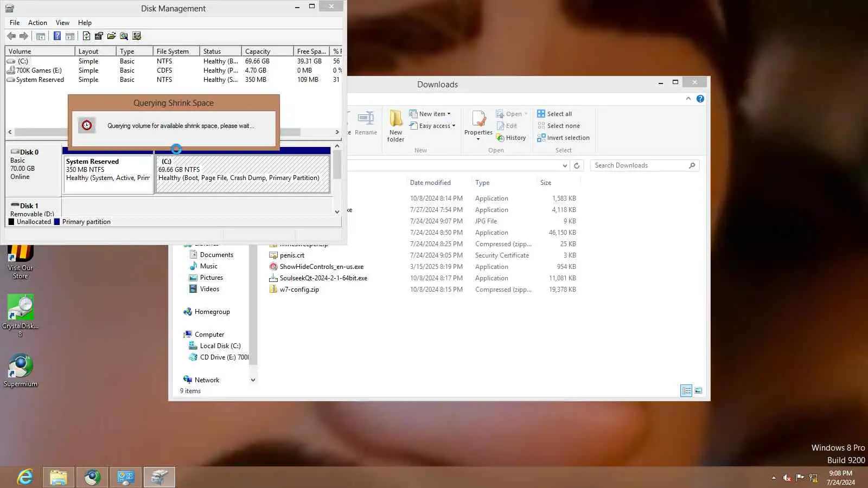The width and height of the screenshot is (868, 488).
Task: Click Select none in the ribbon
Action: coord(558,126)
